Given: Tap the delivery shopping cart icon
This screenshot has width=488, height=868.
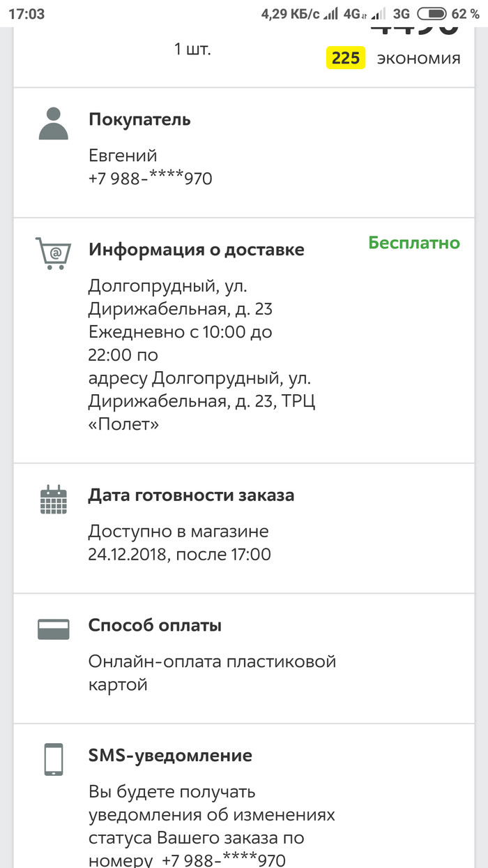Looking at the screenshot, I should click(53, 253).
